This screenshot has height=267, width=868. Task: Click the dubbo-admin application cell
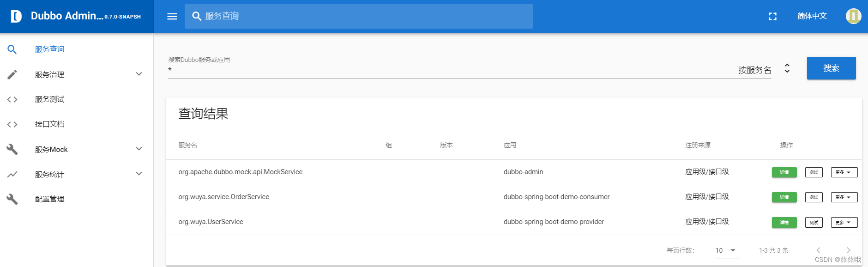coord(523,172)
